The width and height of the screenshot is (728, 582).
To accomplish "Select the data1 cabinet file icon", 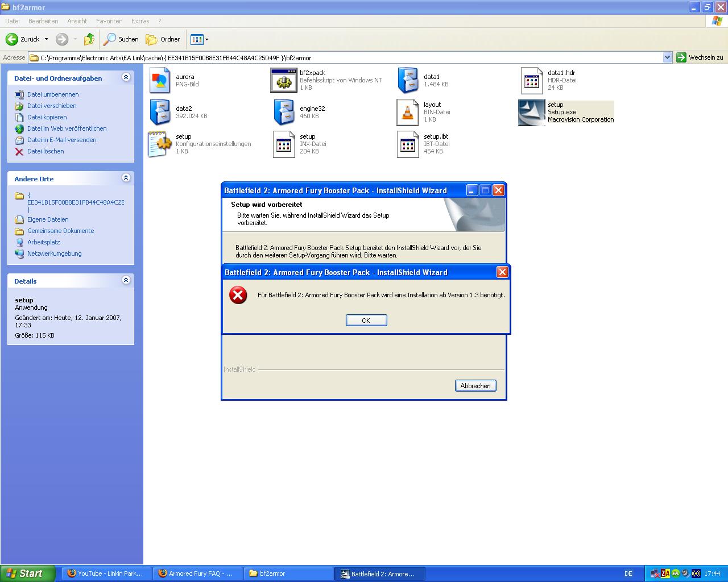I will 408,80.
